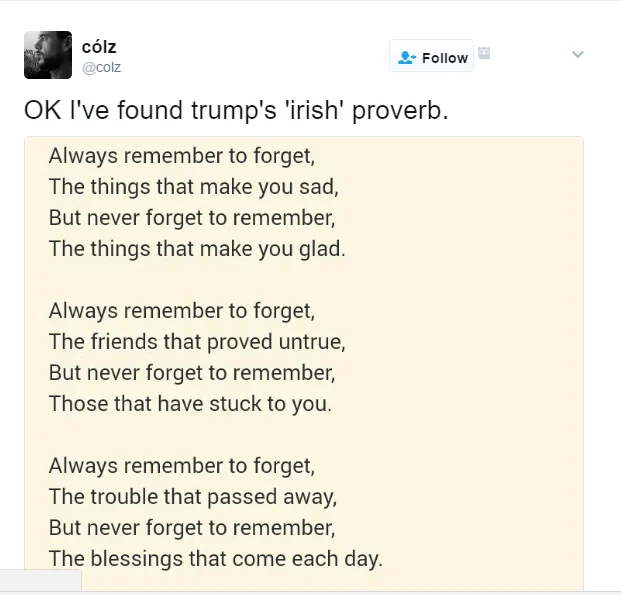Click the line "Those that have stuck to you."
Screen dimensions: 621x595
coord(189,404)
